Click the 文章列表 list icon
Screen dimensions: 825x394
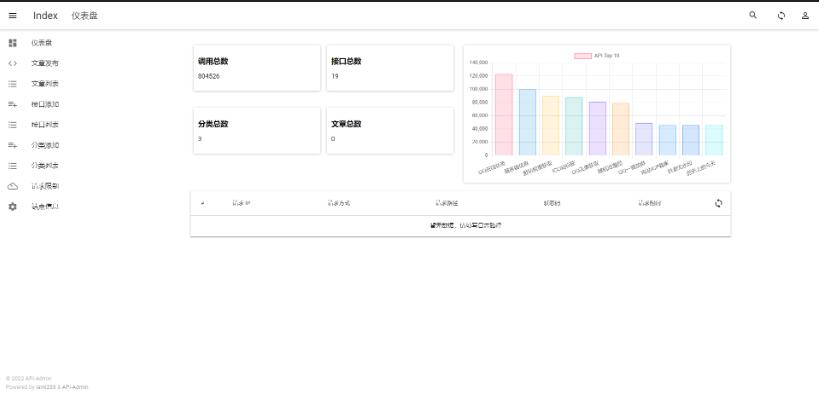(x=13, y=84)
